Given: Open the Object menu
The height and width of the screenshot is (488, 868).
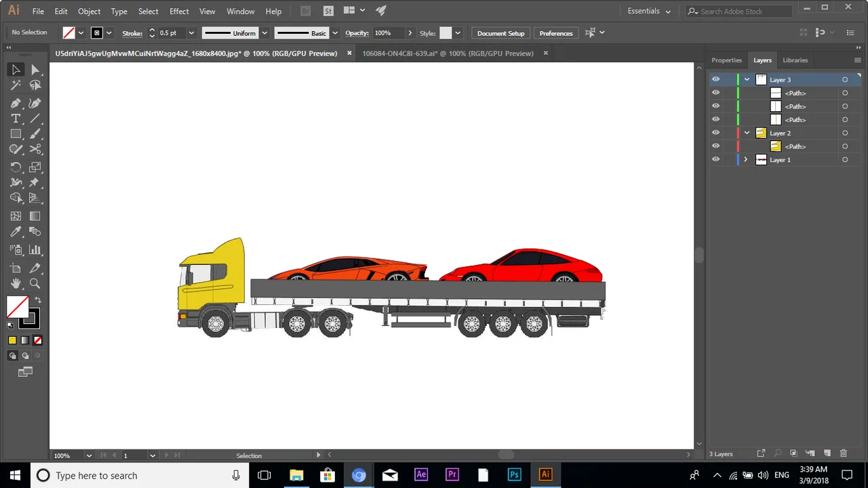Looking at the screenshot, I should (x=89, y=12).
